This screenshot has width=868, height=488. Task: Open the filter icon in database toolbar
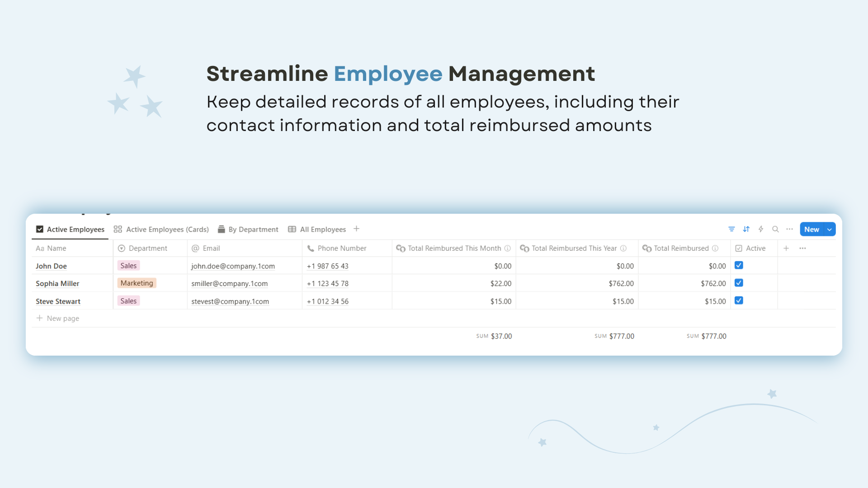pos(731,229)
